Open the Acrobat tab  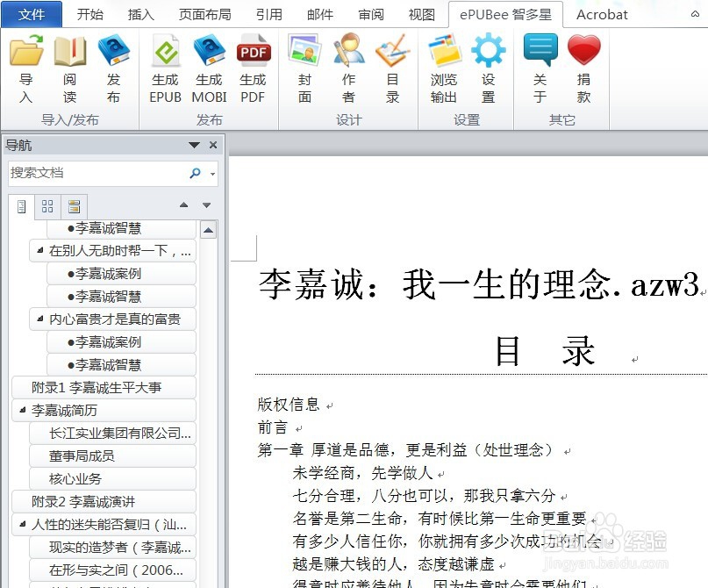(602, 14)
